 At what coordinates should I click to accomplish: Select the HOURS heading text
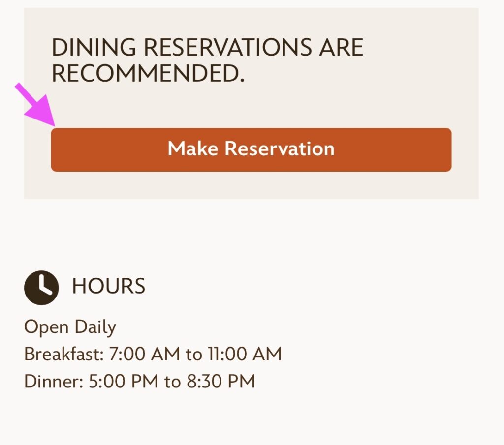[x=109, y=287]
